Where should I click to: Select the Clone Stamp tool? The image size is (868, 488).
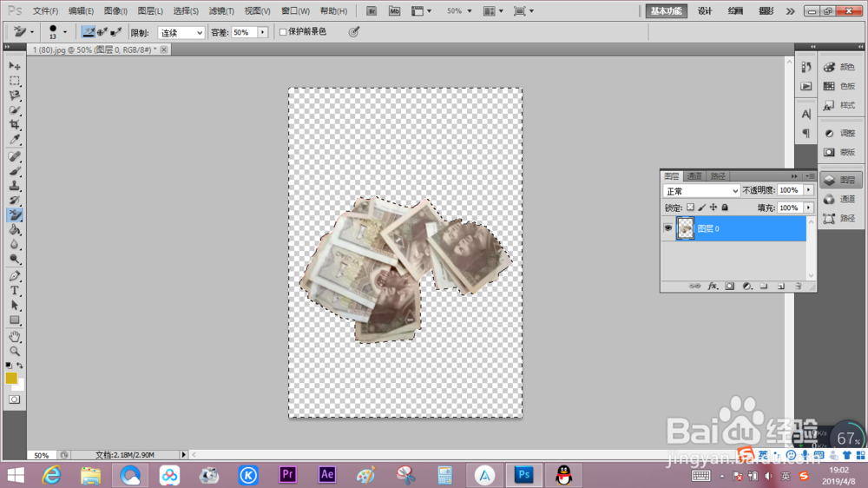point(15,186)
